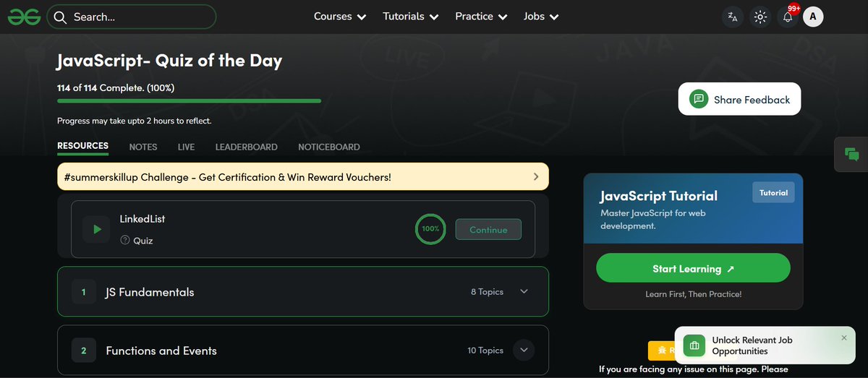Close the Unlock Relevant Job Opportunities popup

pos(844,338)
